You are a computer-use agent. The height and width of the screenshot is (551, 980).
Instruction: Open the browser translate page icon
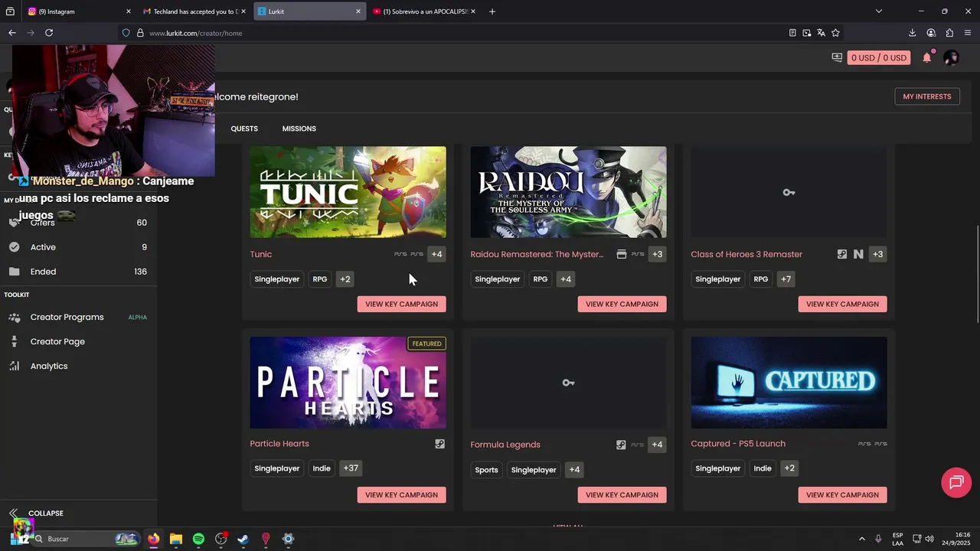click(x=821, y=33)
